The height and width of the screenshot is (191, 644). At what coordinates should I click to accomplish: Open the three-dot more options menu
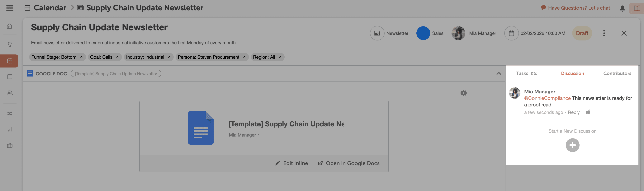click(604, 33)
